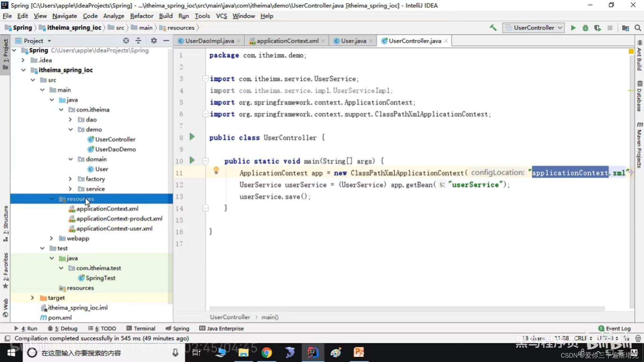Run UserController with the green play icon

point(573,28)
